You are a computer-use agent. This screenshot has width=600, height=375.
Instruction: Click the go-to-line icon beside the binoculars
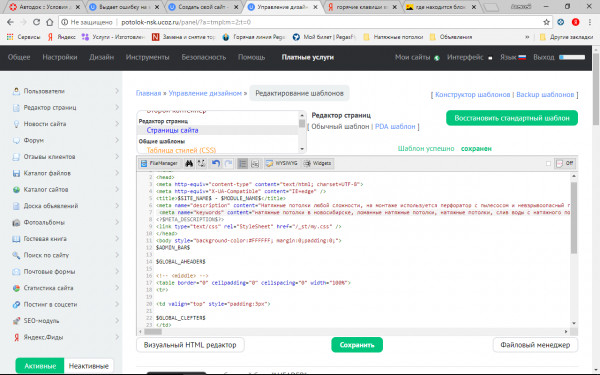pyautogui.click(x=201, y=163)
